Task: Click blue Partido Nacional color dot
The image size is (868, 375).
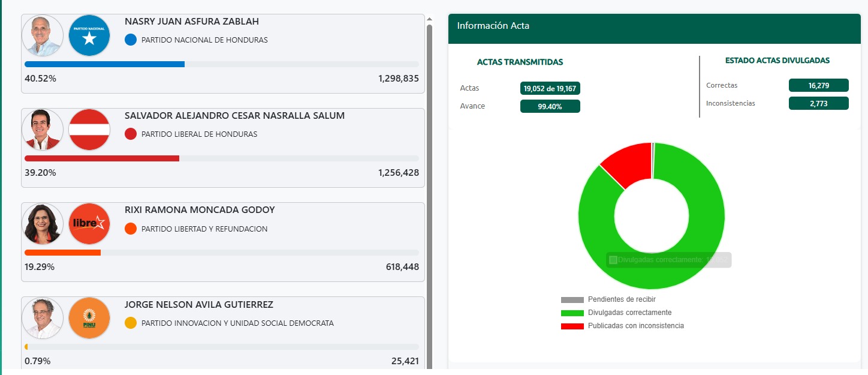Action: click(x=131, y=40)
